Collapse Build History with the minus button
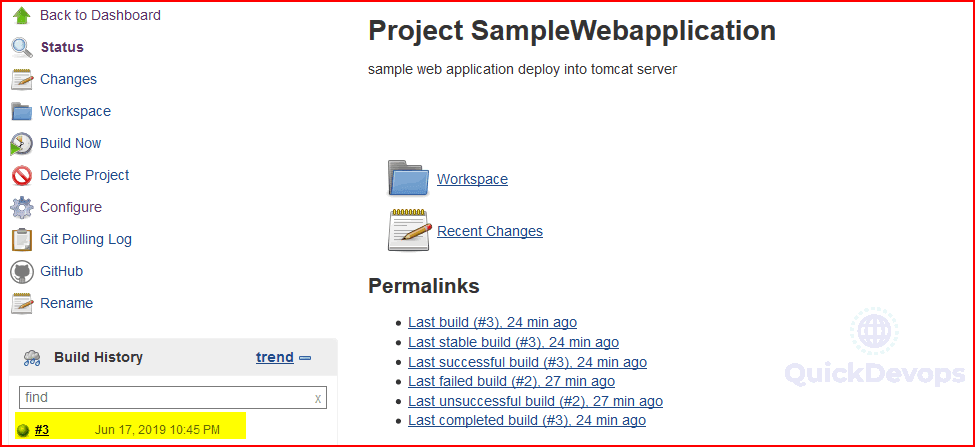The width and height of the screenshot is (975, 447). pos(305,357)
